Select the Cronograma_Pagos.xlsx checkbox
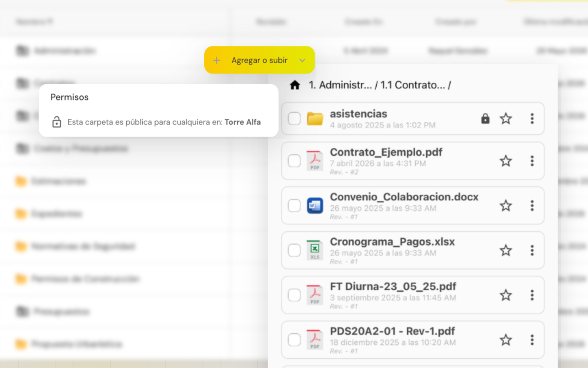Screen dimensions: 588x368 294,250
